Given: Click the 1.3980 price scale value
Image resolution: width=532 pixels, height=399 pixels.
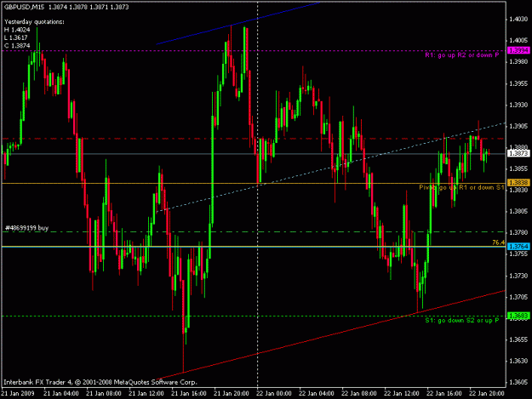Looking at the screenshot, I should (x=518, y=62).
